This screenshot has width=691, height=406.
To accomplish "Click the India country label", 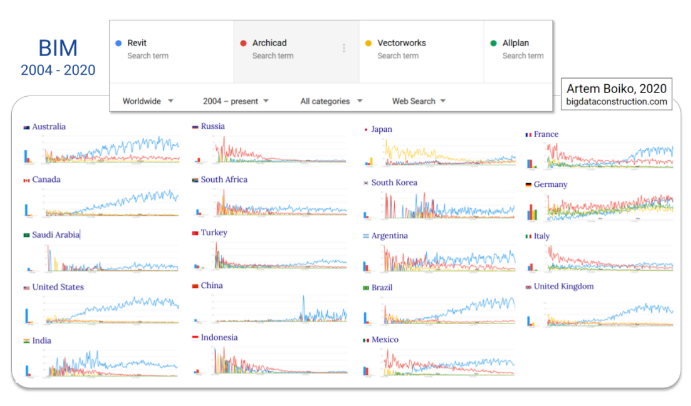I will [x=41, y=340].
